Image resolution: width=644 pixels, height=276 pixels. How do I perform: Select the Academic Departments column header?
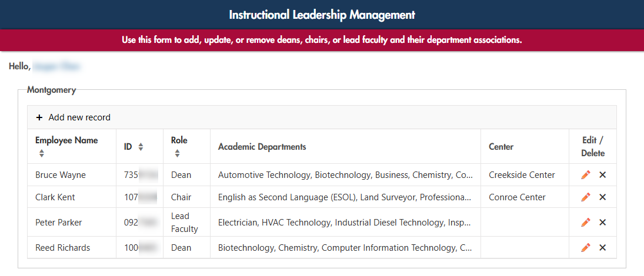(262, 147)
